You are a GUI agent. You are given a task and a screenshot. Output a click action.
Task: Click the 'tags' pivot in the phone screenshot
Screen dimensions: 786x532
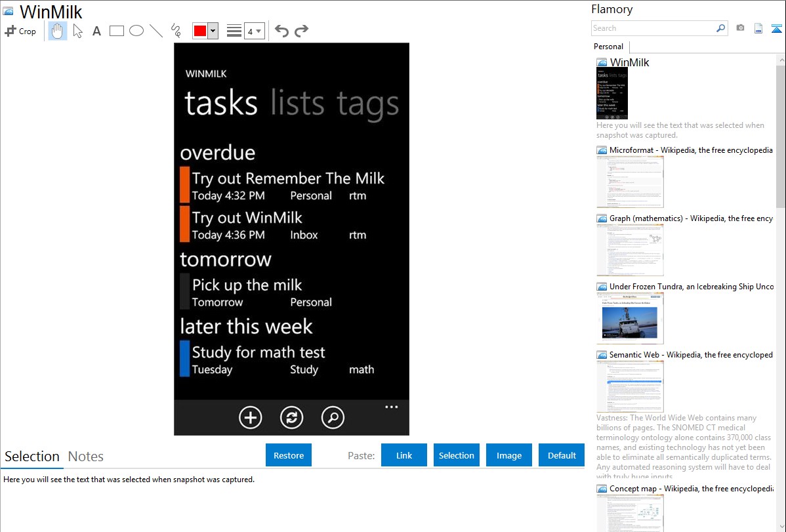pyautogui.click(x=367, y=104)
